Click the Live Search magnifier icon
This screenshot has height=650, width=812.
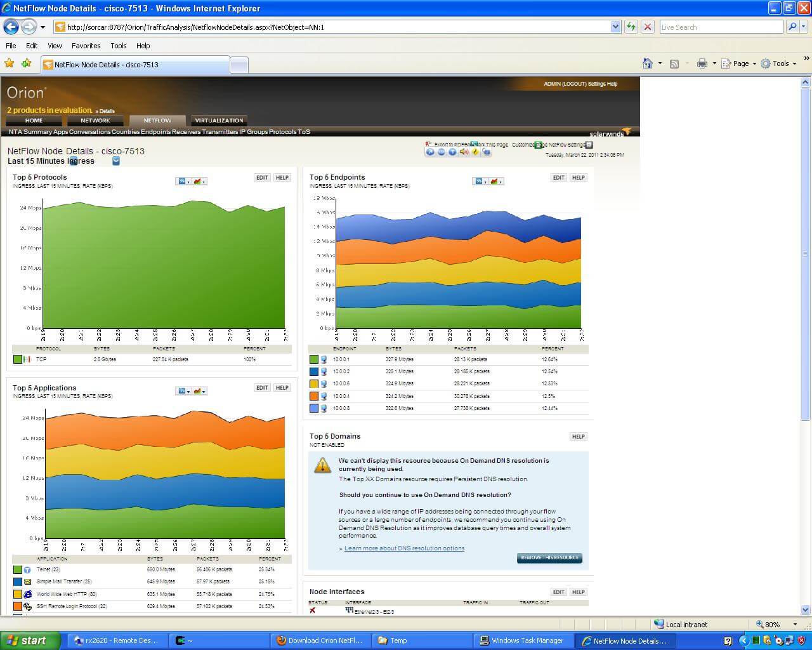tap(792, 27)
